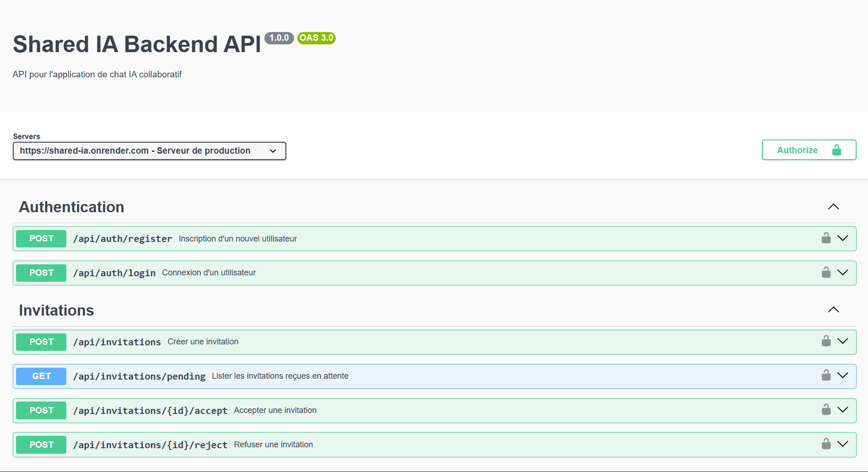Viewport: 868px width, 472px height.
Task: Click the OAS 3.0 badge
Action: pyautogui.click(x=316, y=38)
